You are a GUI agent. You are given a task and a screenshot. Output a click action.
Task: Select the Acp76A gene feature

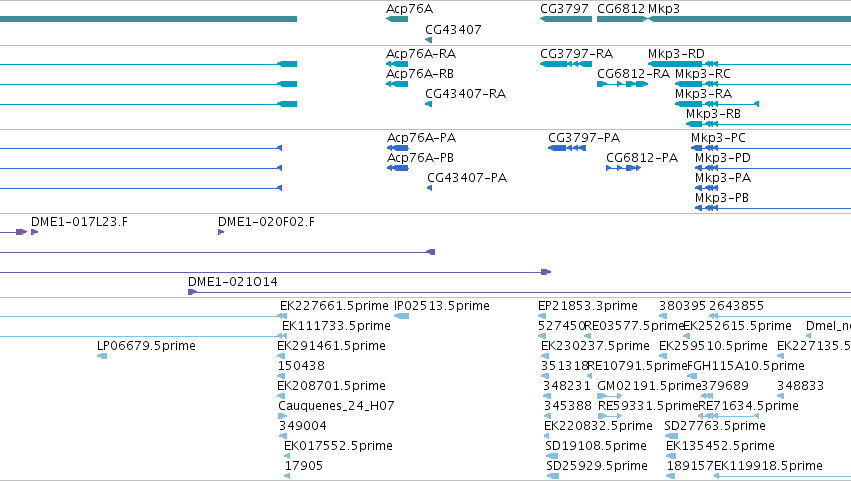[397, 19]
